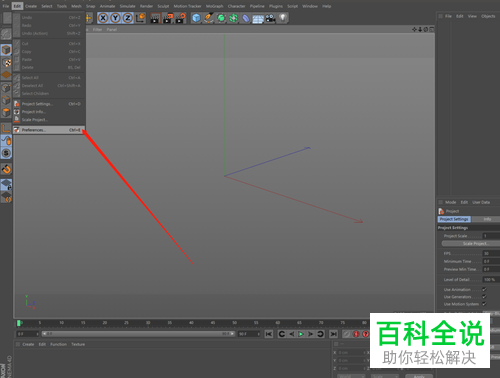The height and width of the screenshot is (378, 500).
Task: Toggle the Y axis lock icon
Action: 115,18
